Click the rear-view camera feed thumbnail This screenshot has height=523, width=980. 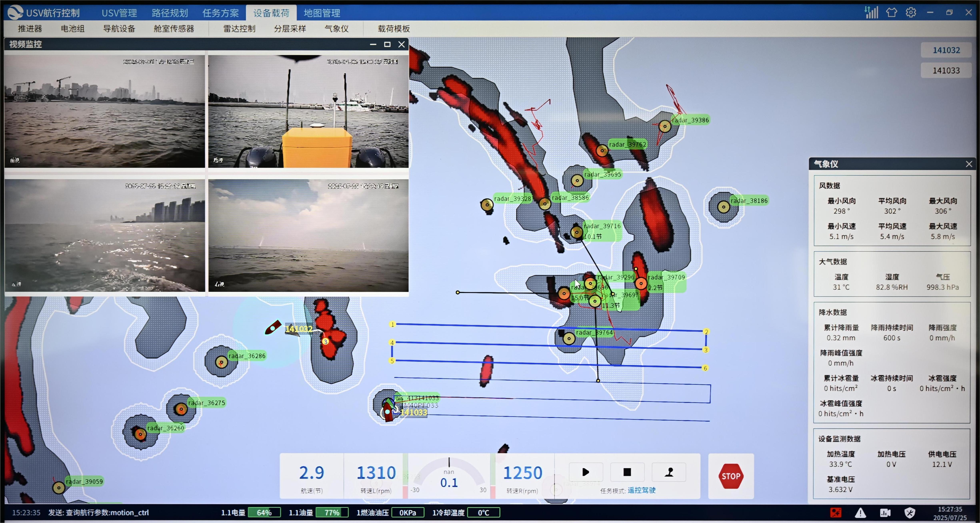point(308,111)
